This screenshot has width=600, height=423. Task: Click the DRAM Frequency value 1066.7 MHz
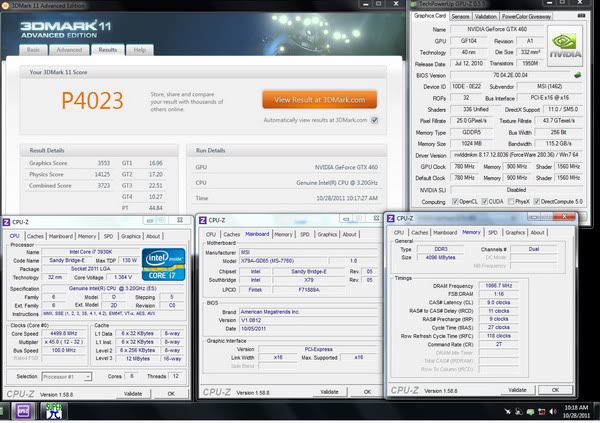pyautogui.click(x=499, y=286)
